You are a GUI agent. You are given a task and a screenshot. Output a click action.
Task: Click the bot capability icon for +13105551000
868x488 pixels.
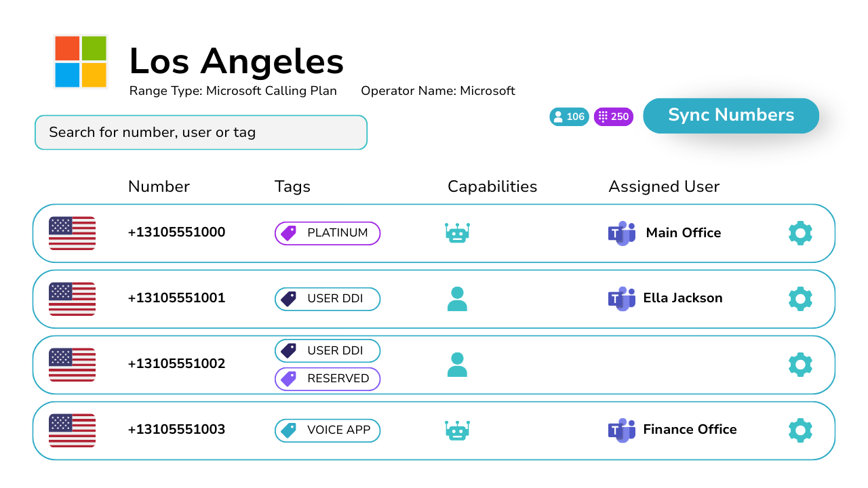pos(456,233)
